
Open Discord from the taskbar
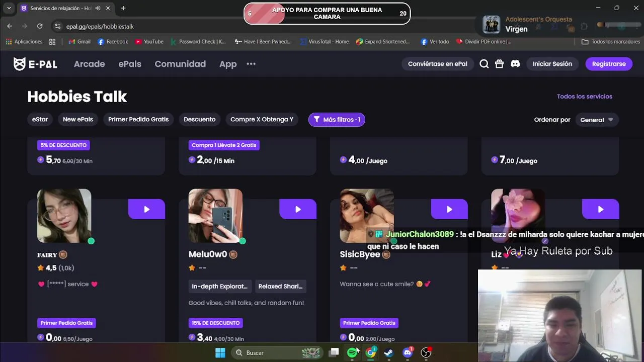(x=408, y=353)
